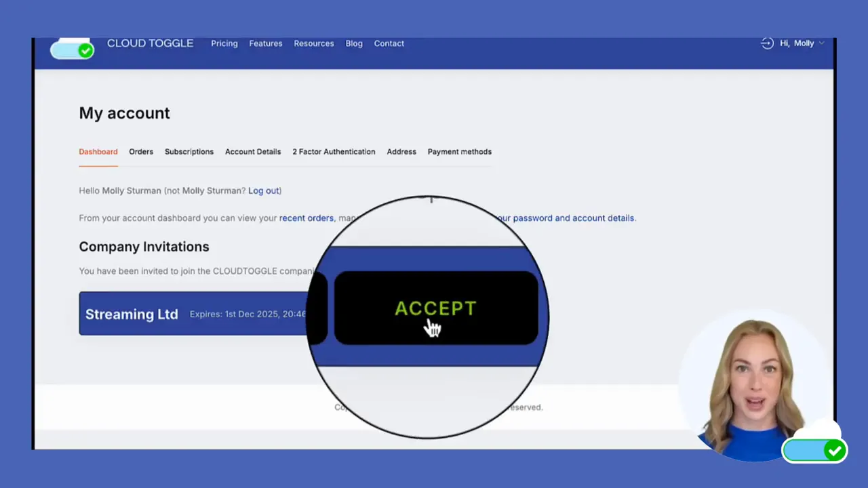Expand the chevron next to Hi, Molly
This screenshot has width=868, height=488.
tap(822, 43)
